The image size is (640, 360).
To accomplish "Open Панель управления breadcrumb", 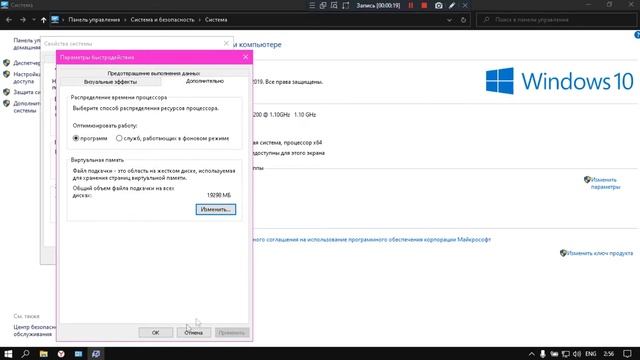I will click(94, 20).
